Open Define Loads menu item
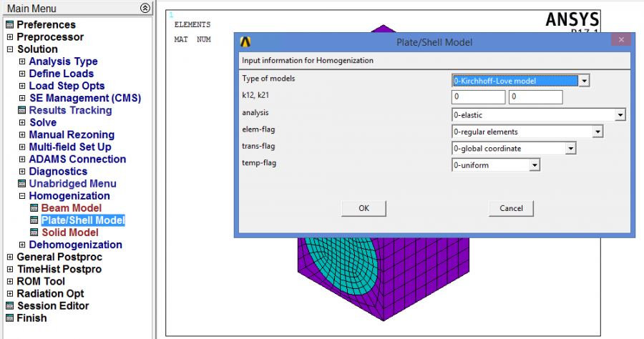Image resolution: width=644 pixels, height=339 pixels. point(62,74)
